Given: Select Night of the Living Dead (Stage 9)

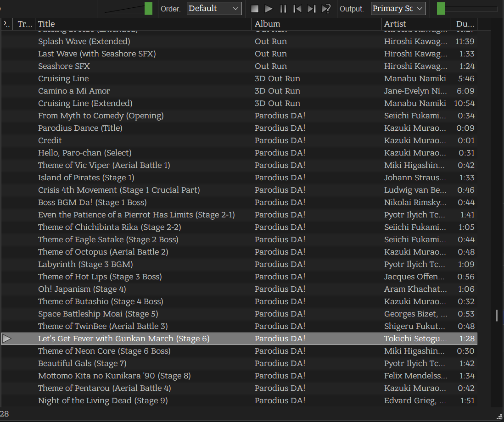Looking at the screenshot, I should pyautogui.click(x=103, y=400).
